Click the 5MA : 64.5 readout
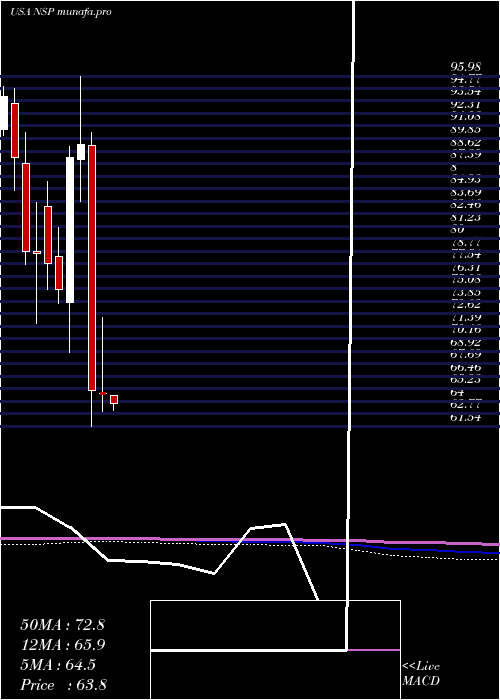The width and height of the screenshot is (500, 700). click(x=58, y=665)
